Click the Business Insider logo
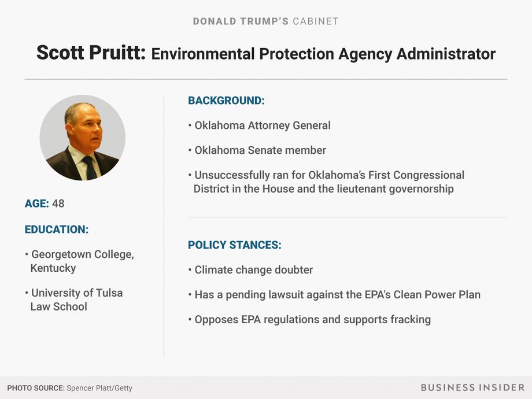This screenshot has width=532, height=399. point(472,387)
